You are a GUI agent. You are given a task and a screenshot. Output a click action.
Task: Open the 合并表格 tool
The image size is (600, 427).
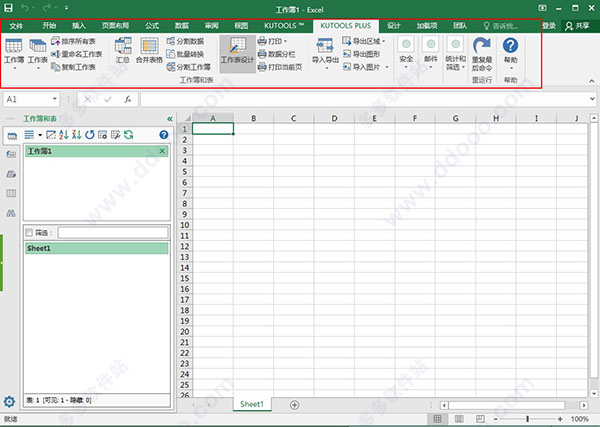pos(149,50)
